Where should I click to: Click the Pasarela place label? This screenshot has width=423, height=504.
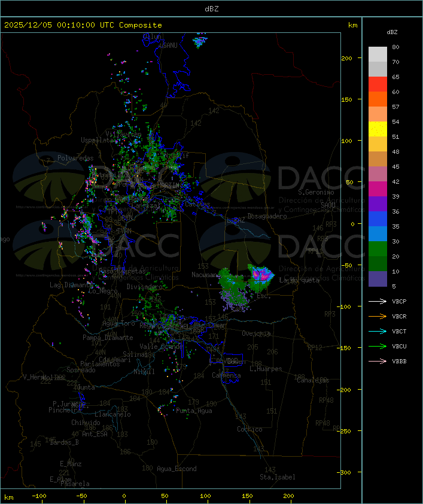(75, 484)
